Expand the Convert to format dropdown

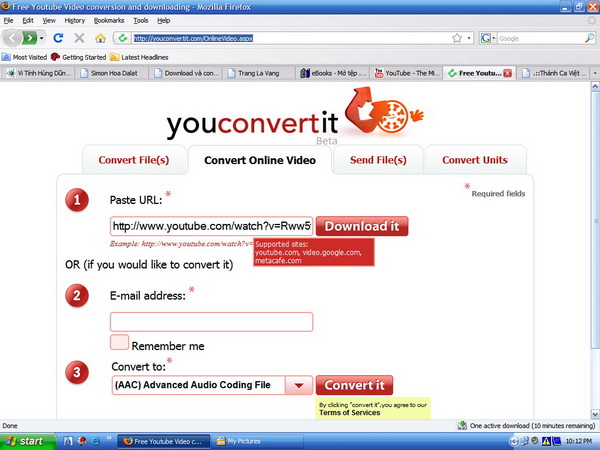tap(299, 386)
